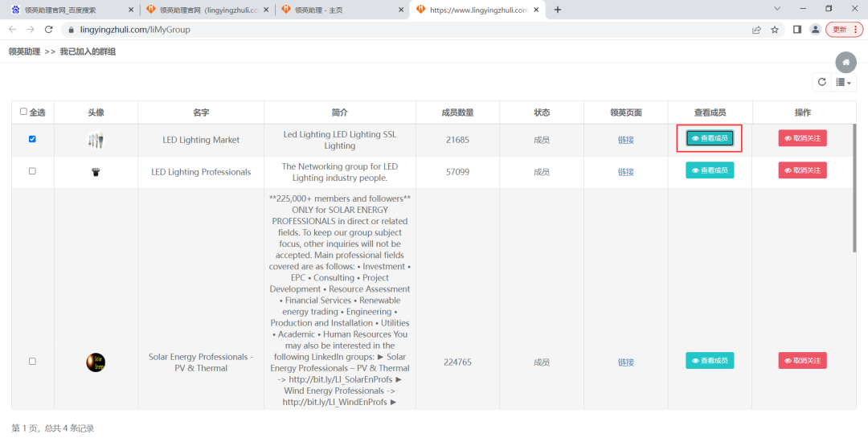Screen dimensions: 868x438
Task: Click the LED Lighting Professionals avatar thumbnail
Action: click(x=96, y=172)
